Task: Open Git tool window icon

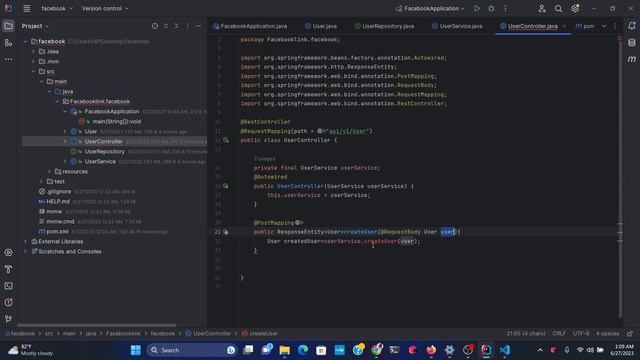Action: (8, 319)
